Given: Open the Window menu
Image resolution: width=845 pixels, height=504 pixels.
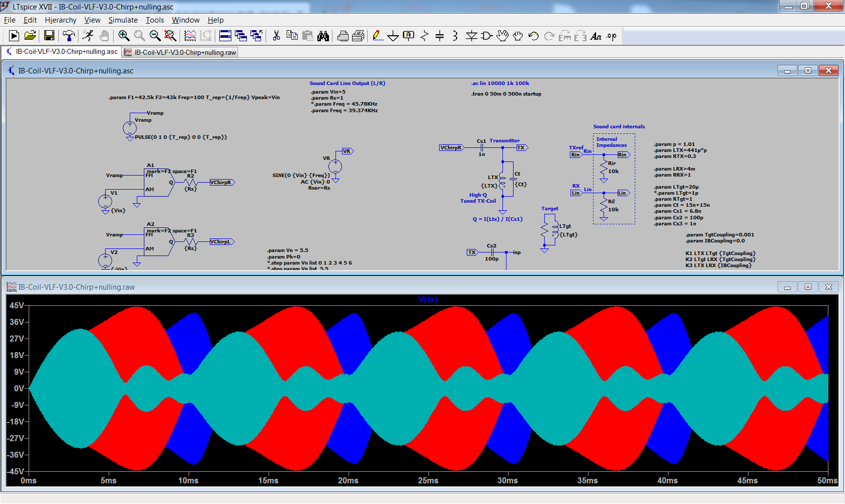Looking at the screenshot, I should click(186, 20).
